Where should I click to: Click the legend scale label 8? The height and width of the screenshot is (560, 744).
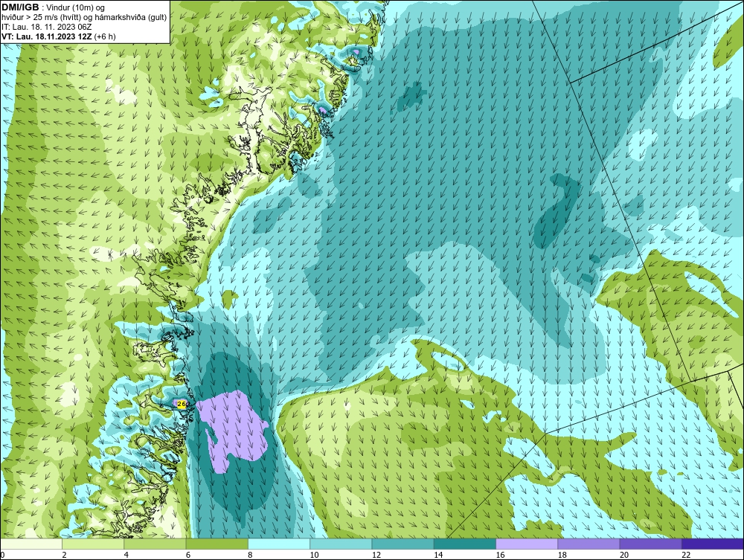click(250, 556)
